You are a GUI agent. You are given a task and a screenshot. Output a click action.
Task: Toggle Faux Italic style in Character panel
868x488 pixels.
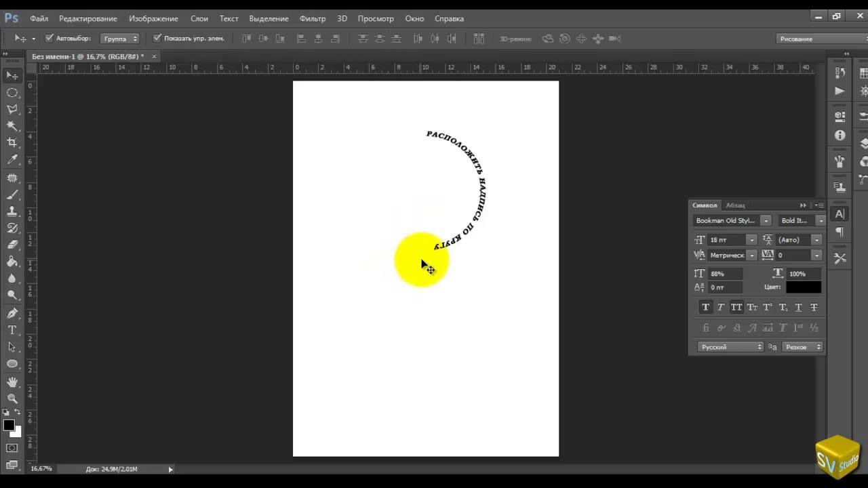(x=721, y=307)
